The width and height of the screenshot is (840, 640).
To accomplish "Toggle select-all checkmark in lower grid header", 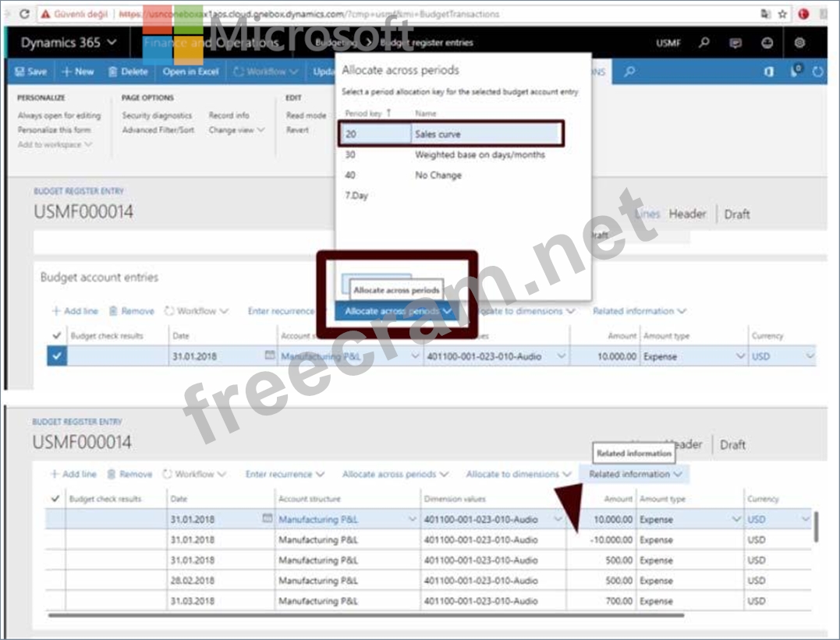I will 55,499.
